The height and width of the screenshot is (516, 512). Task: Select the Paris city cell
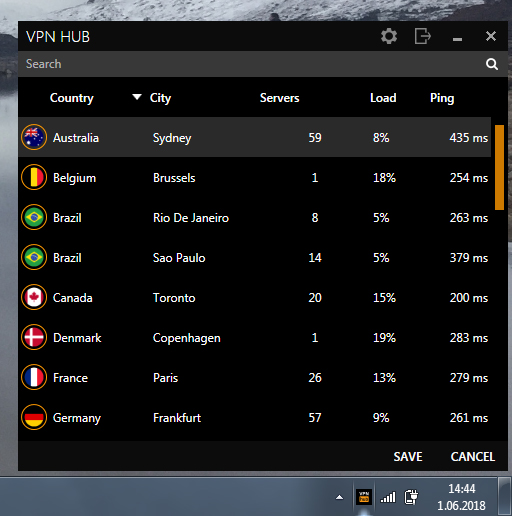point(165,378)
